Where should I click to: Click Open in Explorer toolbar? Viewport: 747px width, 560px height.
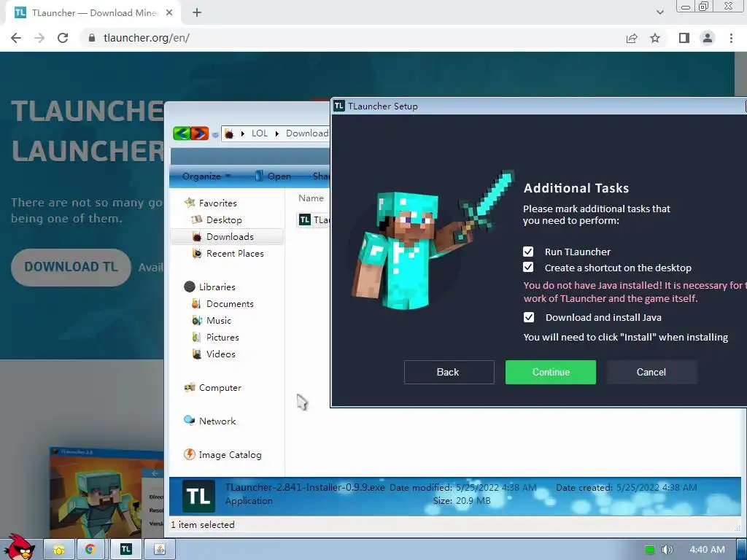[273, 176]
